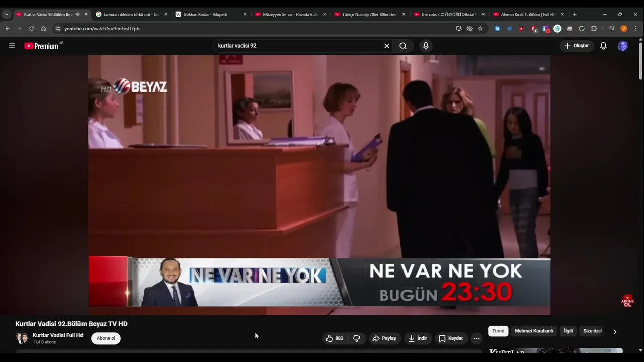Image resolution: width=644 pixels, height=362 pixels.
Task: View site information icon in address bar
Action: click(x=57, y=29)
